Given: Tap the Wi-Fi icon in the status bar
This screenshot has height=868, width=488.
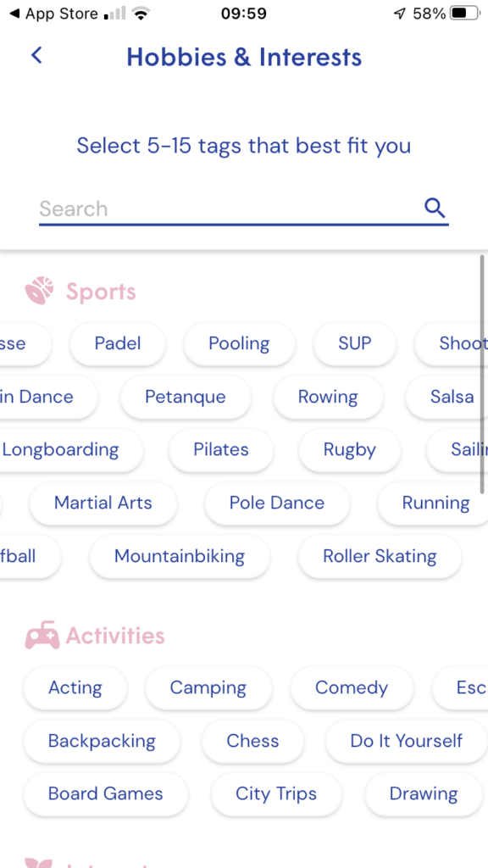Looking at the screenshot, I should [x=142, y=14].
